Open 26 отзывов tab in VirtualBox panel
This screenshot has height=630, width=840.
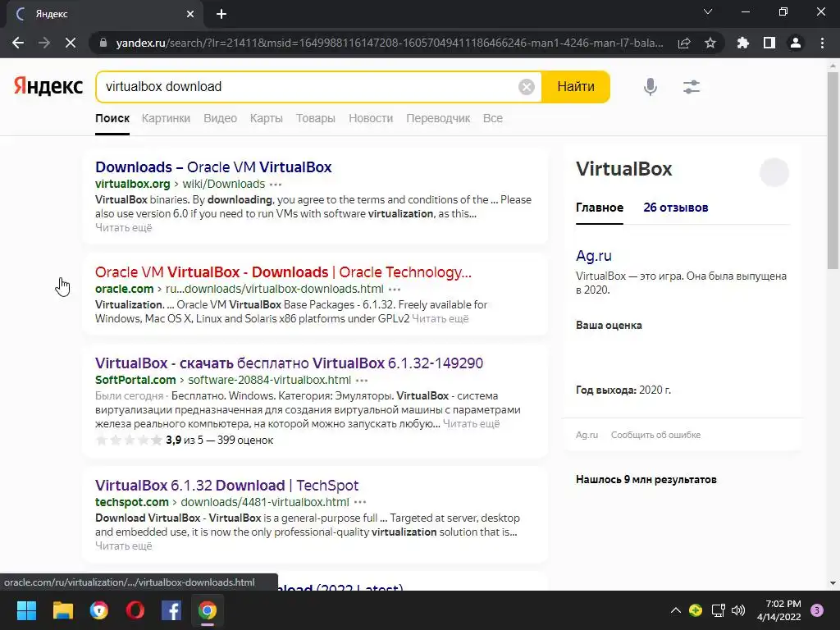click(x=676, y=208)
